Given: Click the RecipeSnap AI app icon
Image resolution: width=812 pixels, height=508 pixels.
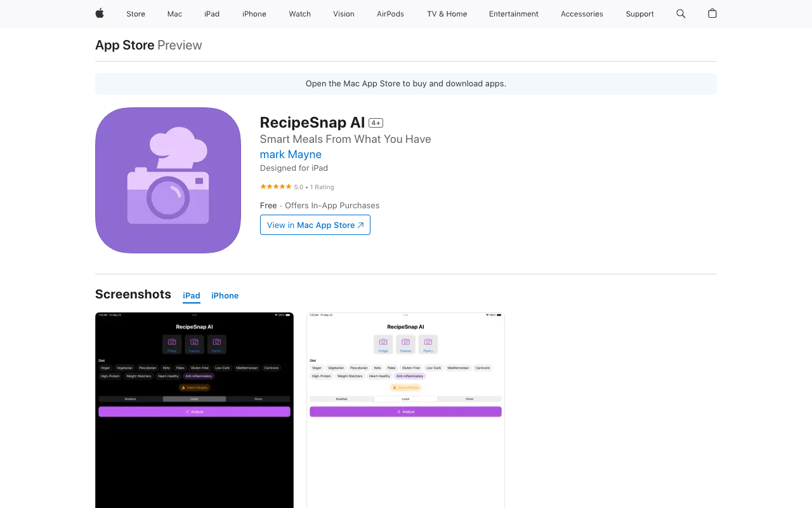Looking at the screenshot, I should click(168, 180).
